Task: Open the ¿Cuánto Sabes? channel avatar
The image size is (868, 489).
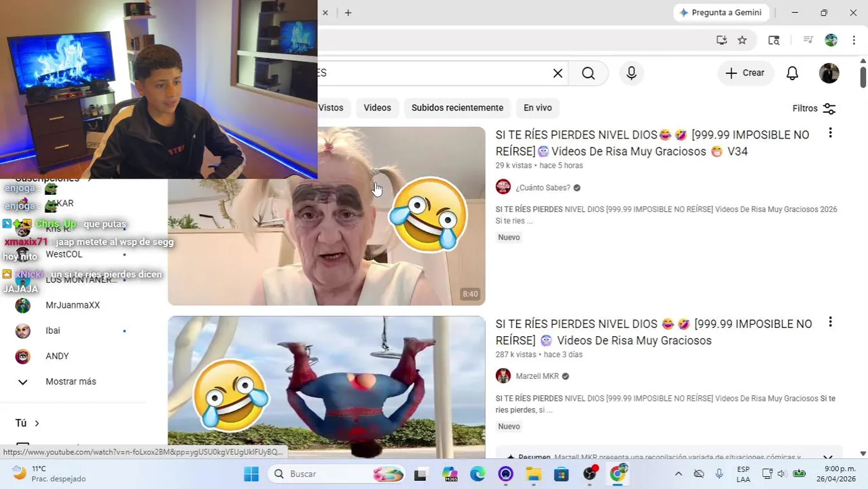Action: (503, 187)
